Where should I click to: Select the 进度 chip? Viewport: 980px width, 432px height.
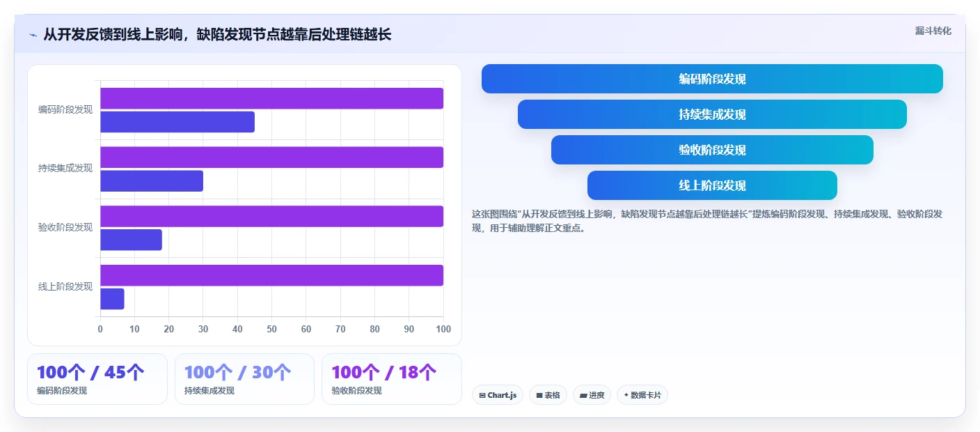(x=592, y=395)
